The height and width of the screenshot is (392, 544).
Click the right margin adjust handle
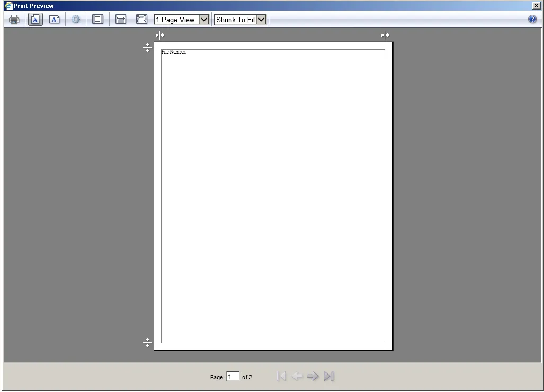[x=385, y=35]
